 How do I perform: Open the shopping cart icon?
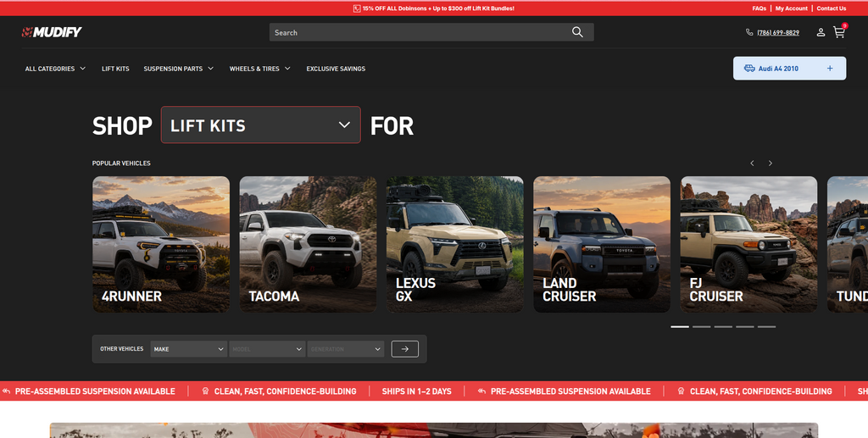click(x=839, y=32)
